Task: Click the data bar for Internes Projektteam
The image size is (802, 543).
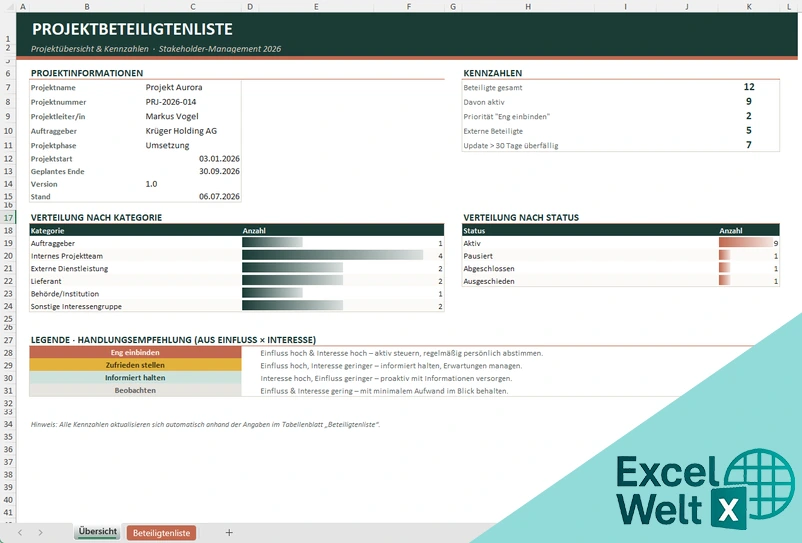Action: coord(332,255)
